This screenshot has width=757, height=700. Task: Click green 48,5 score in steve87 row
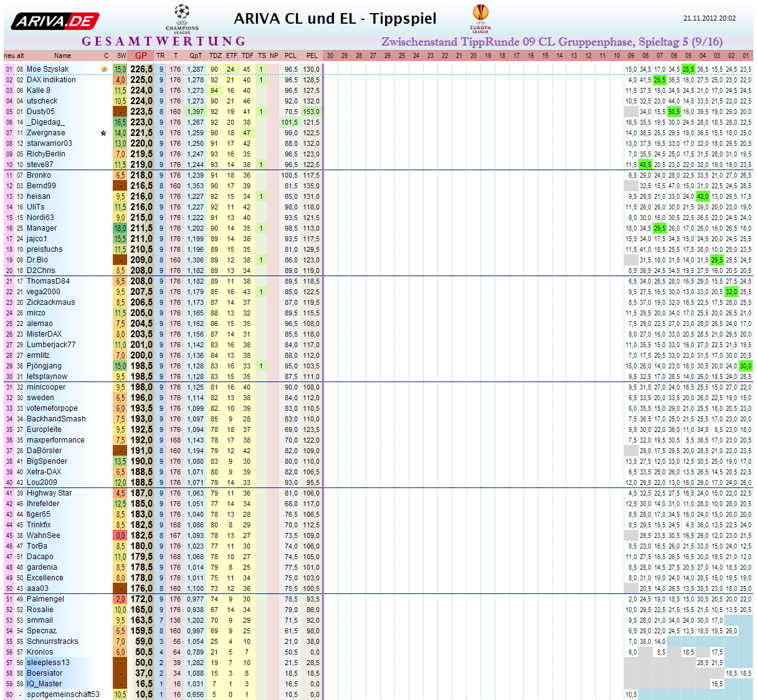[645, 165]
